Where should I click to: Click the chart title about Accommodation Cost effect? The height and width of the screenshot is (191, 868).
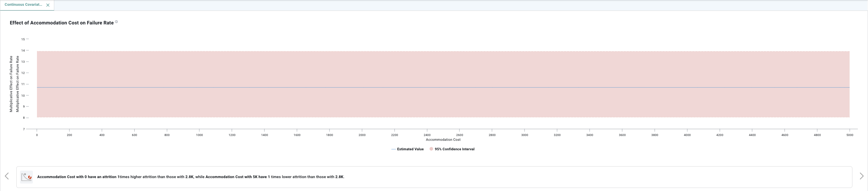[x=62, y=23]
